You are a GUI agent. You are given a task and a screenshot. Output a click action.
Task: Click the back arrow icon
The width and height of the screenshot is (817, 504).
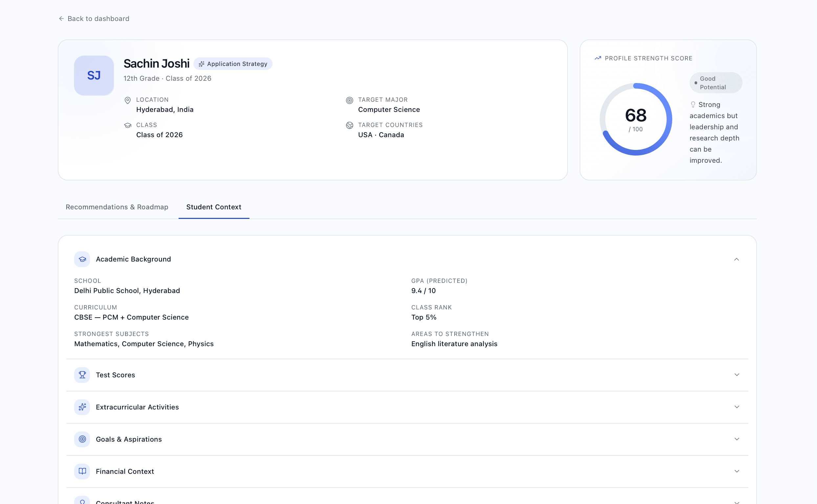pyautogui.click(x=61, y=19)
